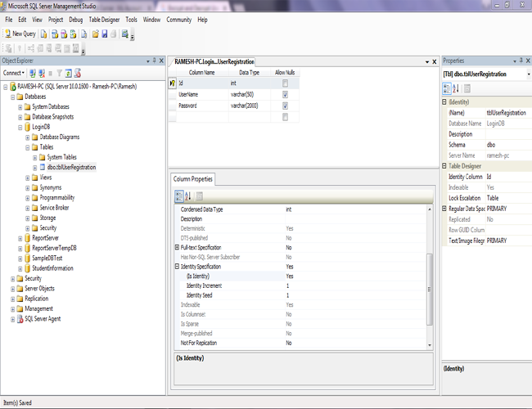Click Set Primary Key toolbar icon
The height and width of the screenshot is (409, 532).
click(20, 48)
